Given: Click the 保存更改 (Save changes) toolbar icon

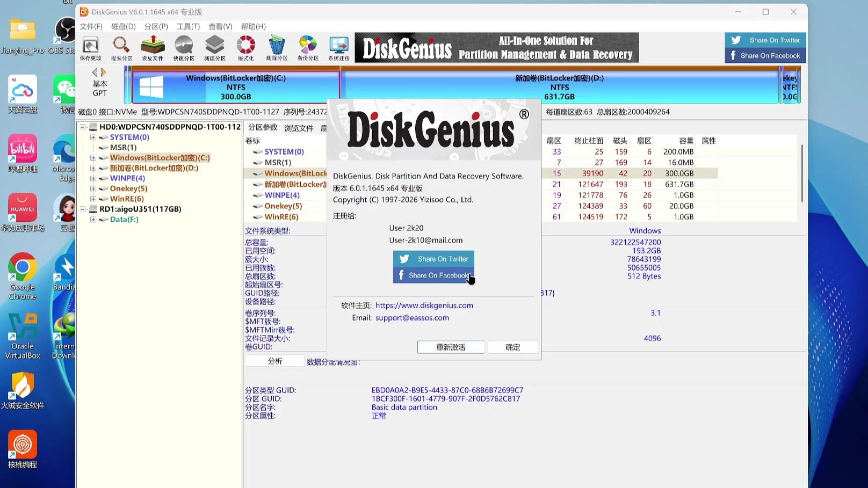Looking at the screenshot, I should point(90,48).
